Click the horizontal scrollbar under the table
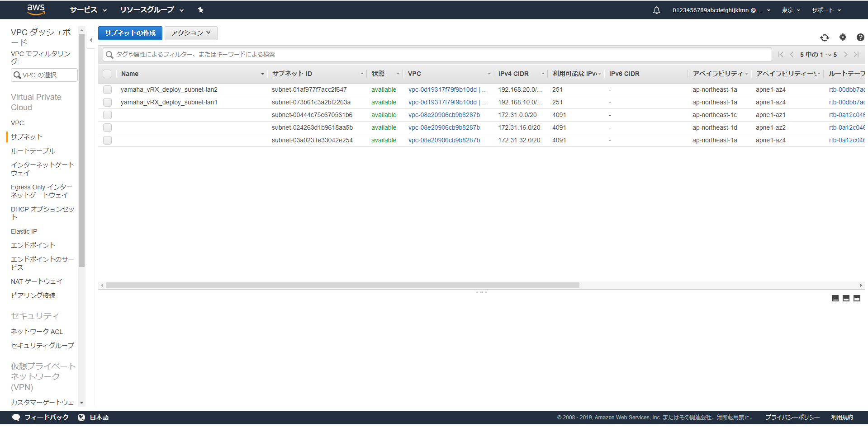 (342, 286)
